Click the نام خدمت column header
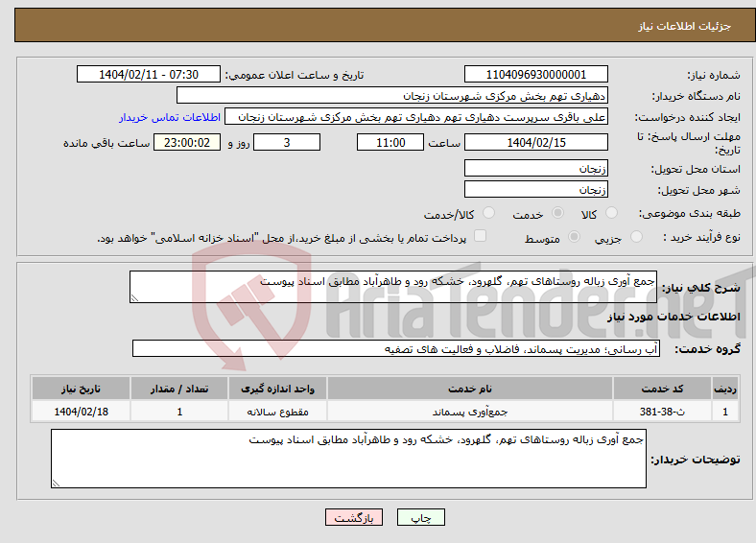The height and width of the screenshot is (543, 756). pos(469,389)
